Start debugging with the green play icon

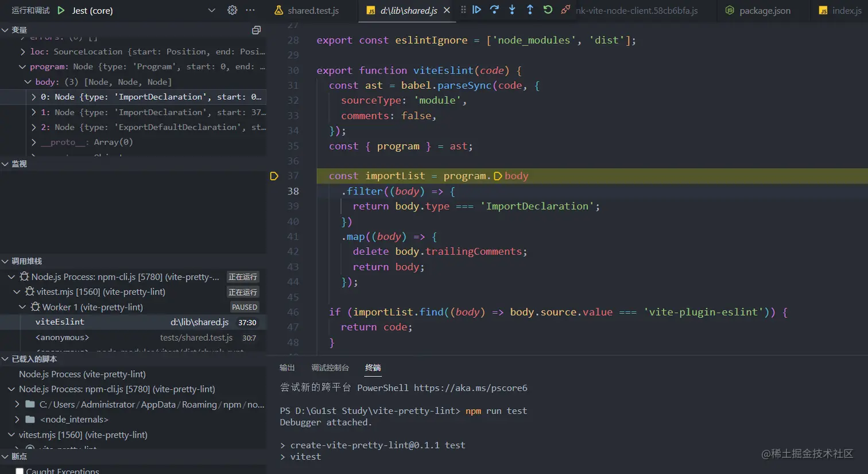[61, 10]
